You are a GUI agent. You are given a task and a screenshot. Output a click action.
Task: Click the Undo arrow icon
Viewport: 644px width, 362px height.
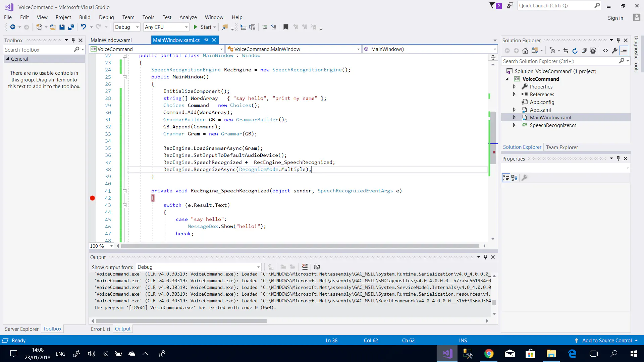83,27
